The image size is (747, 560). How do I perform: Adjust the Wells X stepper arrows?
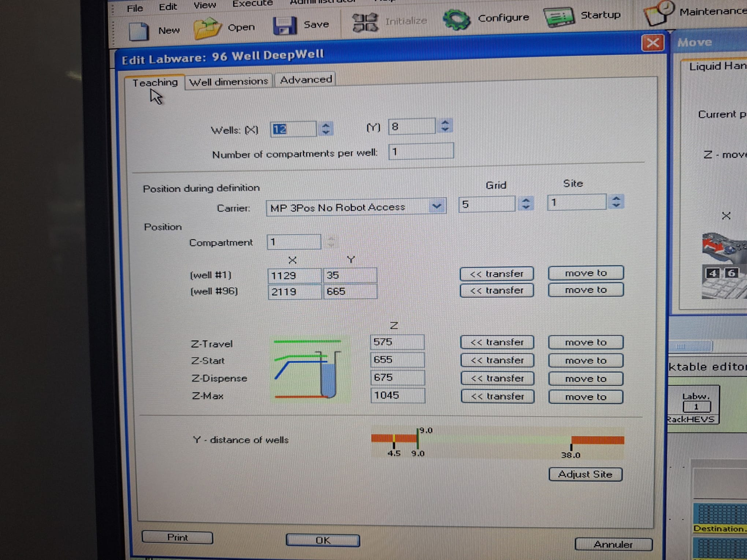(326, 128)
